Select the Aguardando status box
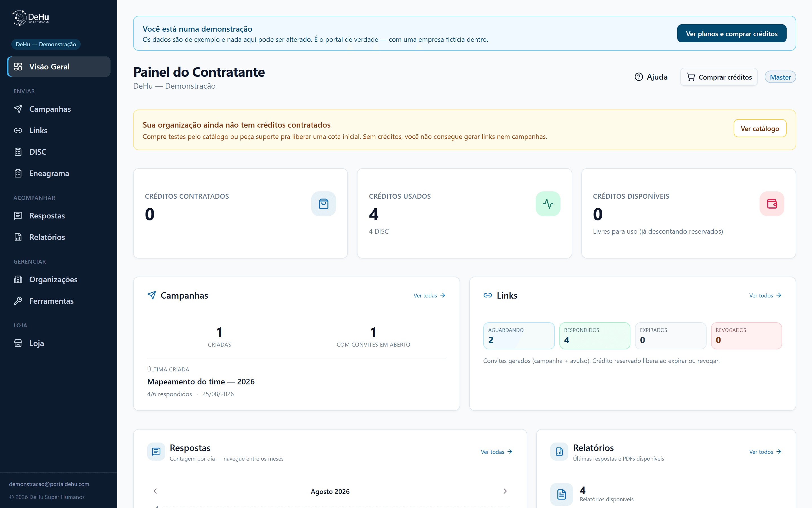 519,336
